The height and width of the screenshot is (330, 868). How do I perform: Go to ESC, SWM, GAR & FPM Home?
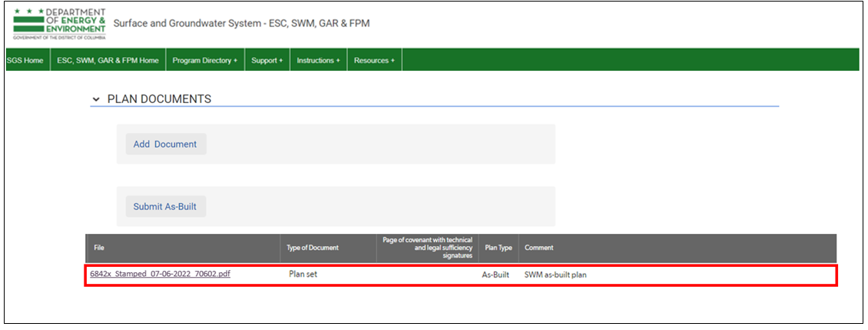108,60
